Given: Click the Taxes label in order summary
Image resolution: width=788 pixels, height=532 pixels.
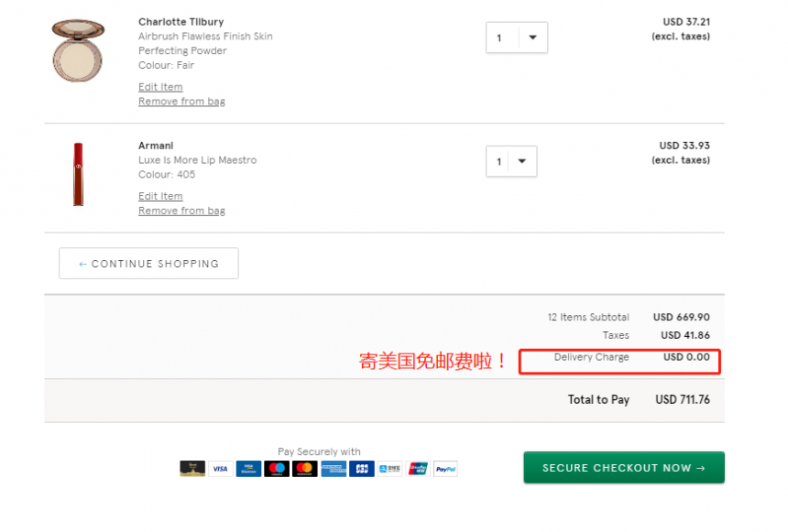Looking at the screenshot, I should (x=616, y=335).
